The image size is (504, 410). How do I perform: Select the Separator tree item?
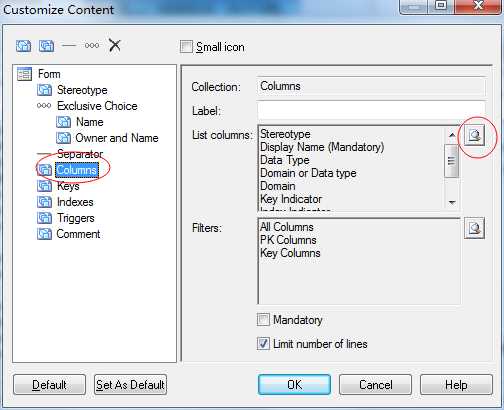coord(80,154)
